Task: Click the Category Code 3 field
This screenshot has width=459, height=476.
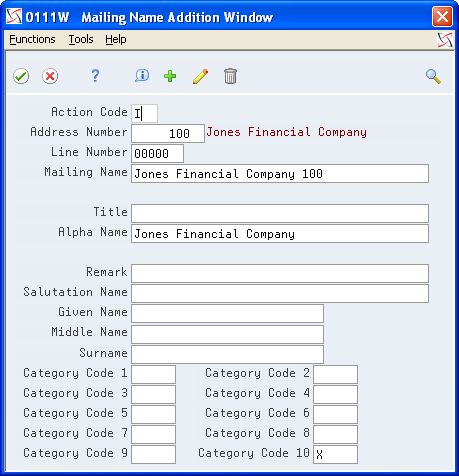Action: 153,394
